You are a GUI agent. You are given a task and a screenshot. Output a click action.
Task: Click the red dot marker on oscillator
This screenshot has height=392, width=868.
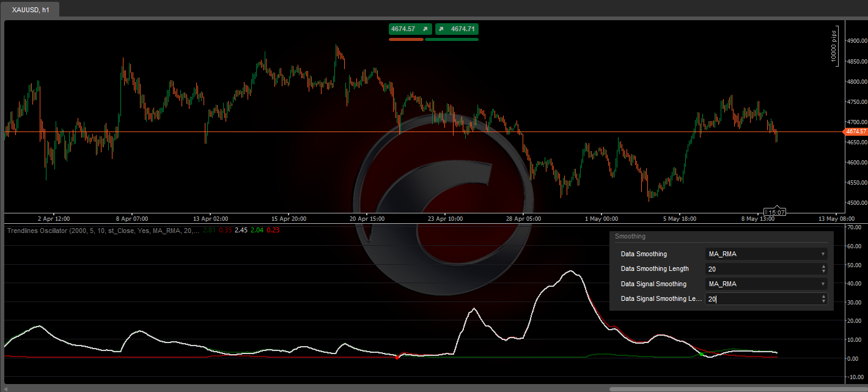coord(397,357)
